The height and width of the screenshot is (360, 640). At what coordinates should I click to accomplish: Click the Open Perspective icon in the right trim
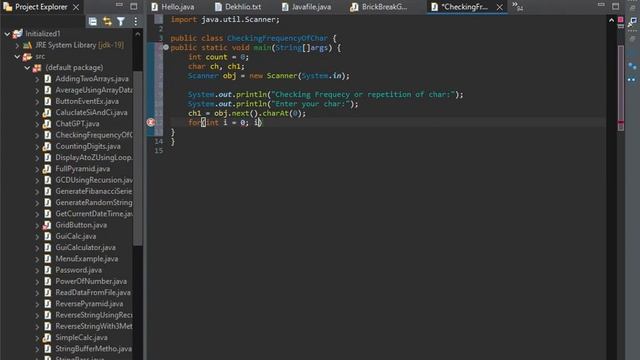632,22
